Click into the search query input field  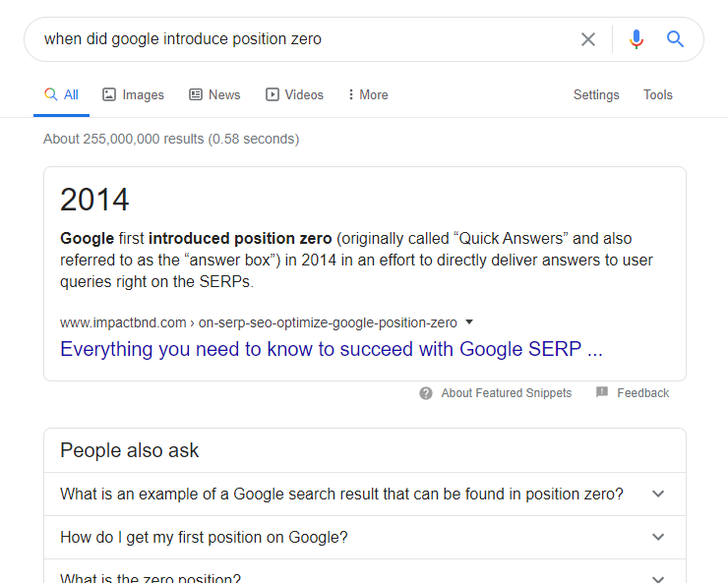[x=306, y=39]
